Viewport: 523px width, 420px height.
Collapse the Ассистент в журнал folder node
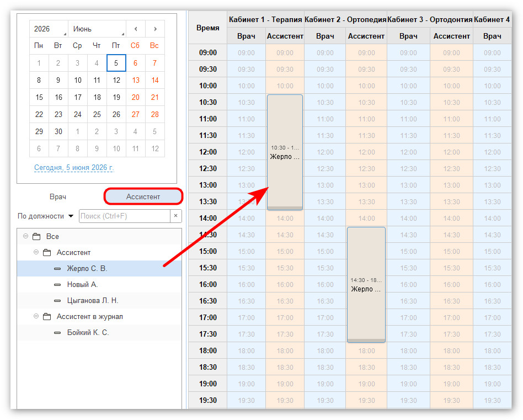pos(36,316)
